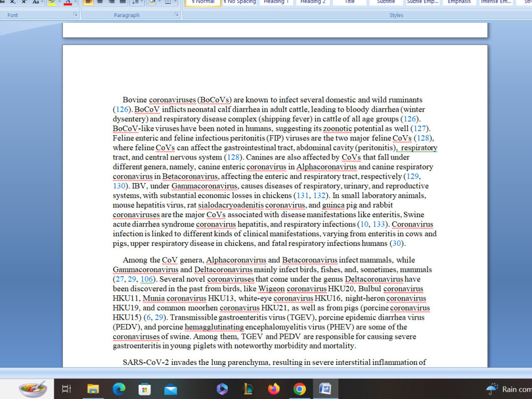Apply the red font color
Viewport: 532px width, 399px height.
(68, 2)
